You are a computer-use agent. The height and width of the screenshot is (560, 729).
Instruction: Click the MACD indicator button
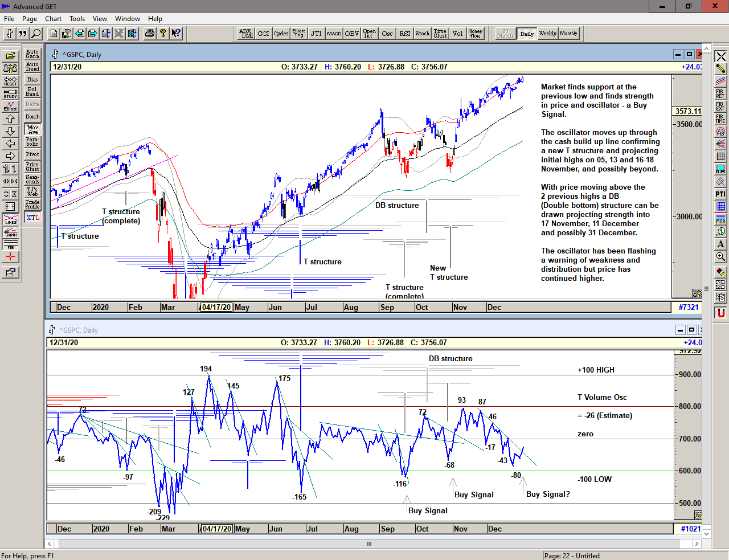point(334,34)
